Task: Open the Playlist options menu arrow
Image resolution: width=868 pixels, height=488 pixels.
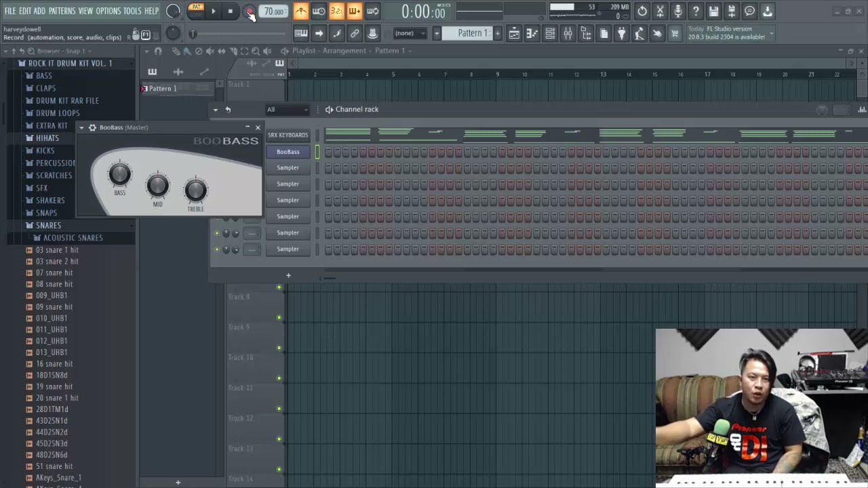Action: tap(146, 51)
